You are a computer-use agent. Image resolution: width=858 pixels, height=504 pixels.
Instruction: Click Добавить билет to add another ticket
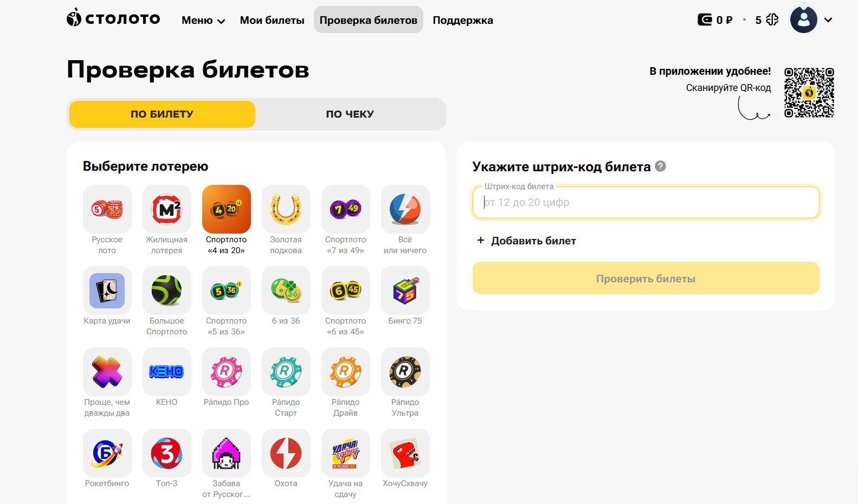tap(526, 241)
